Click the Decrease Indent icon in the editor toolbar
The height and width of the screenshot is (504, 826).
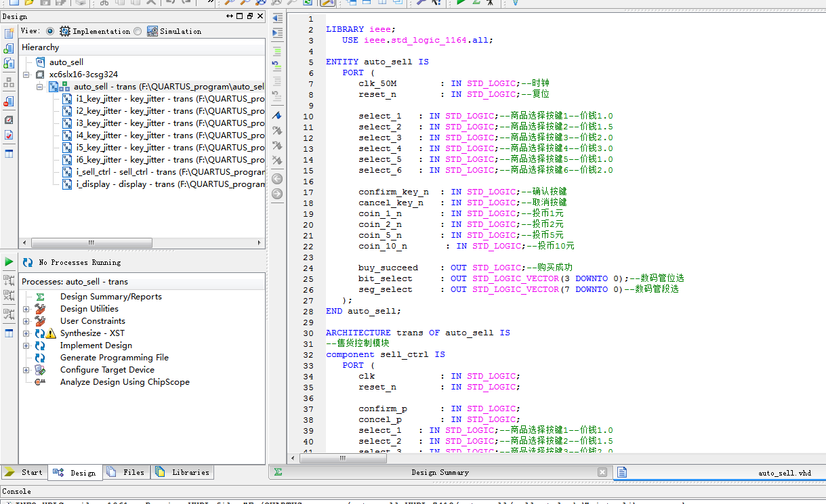pyautogui.click(x=277, y=18)
